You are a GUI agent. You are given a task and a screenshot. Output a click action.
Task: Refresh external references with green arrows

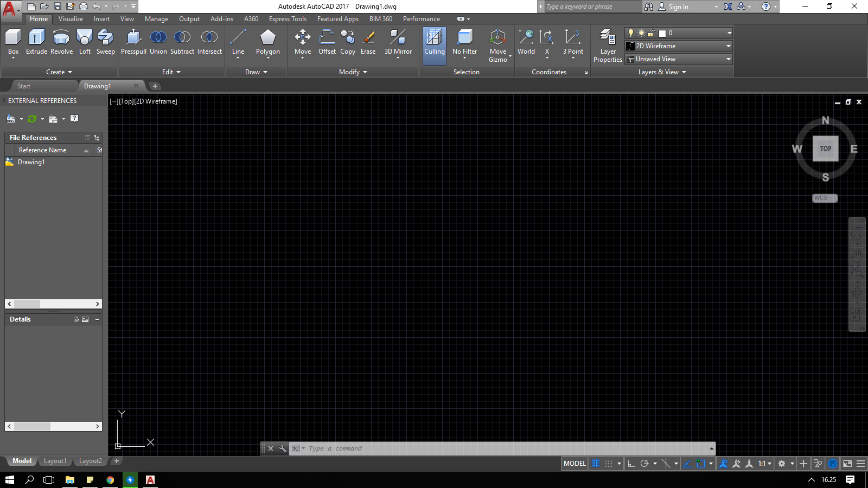point(32,119)
